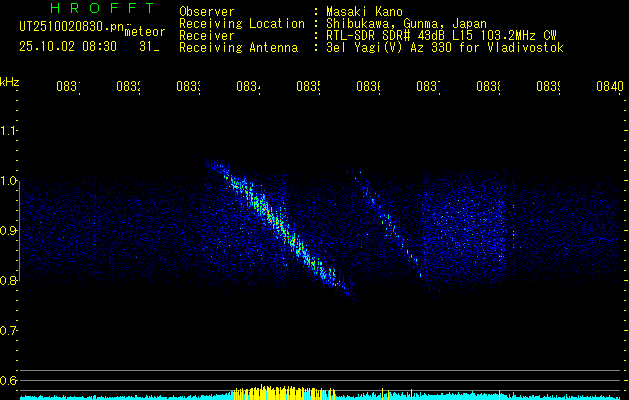Viewport: 629px width, 400px height.
Task: Click the 0835 time axis marker
Action: pos(308,86)
